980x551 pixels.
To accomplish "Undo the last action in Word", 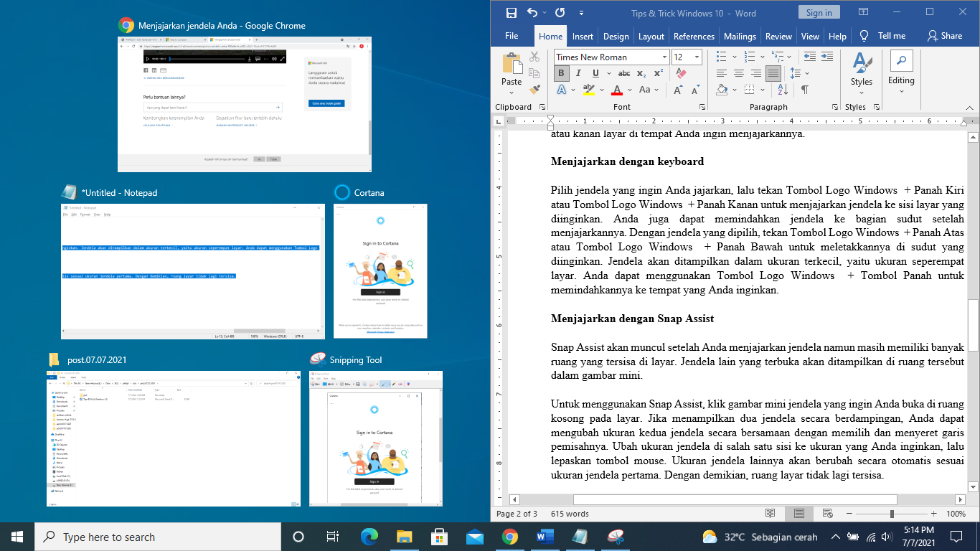I will [532, 13].
